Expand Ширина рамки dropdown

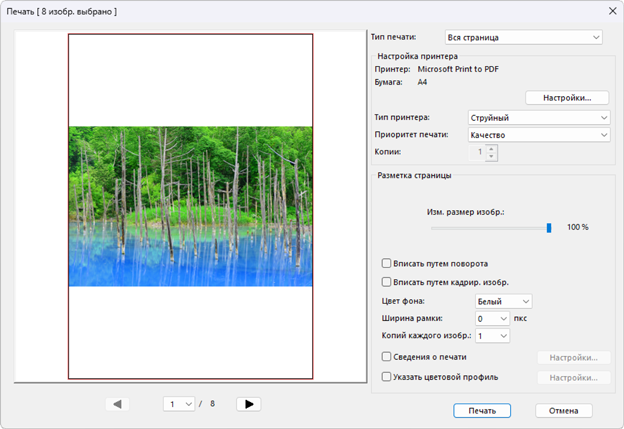(492, 319)
